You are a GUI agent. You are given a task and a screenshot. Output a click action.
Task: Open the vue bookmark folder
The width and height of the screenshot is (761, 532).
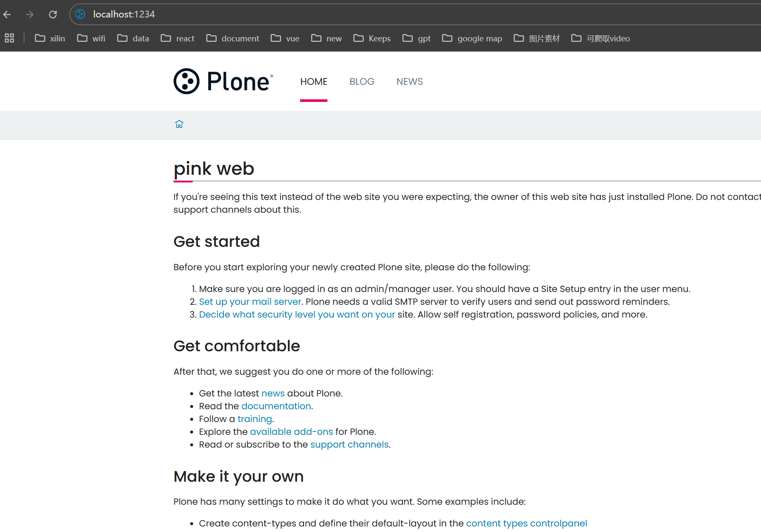285,38
